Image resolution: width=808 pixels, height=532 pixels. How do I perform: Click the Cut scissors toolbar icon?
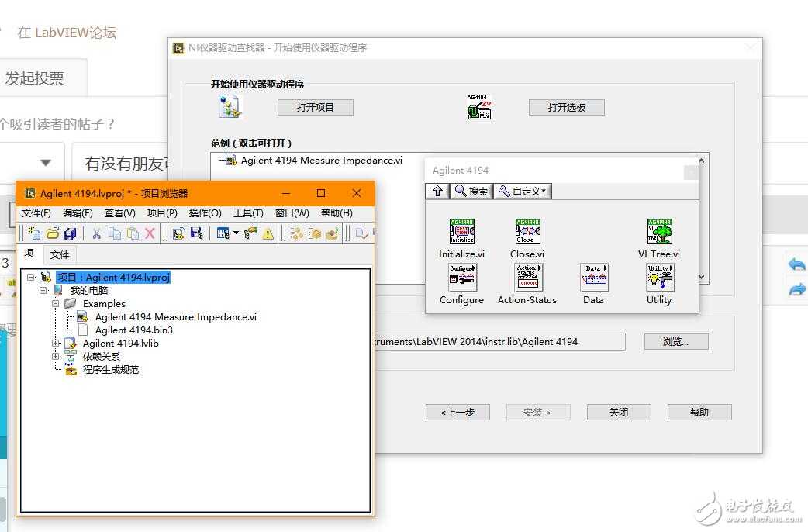(96, 233)
